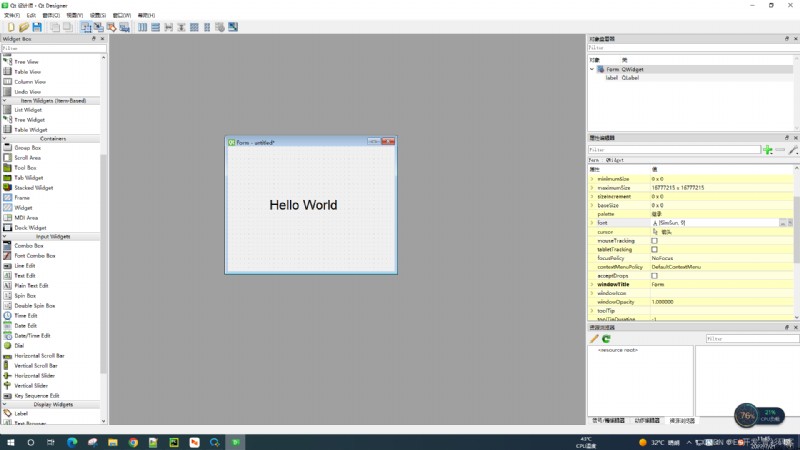Viewport: 800px width, 450px height.
Task: Apply Lay Out Vertically from toolbar
Action: [x=155, y=27]
